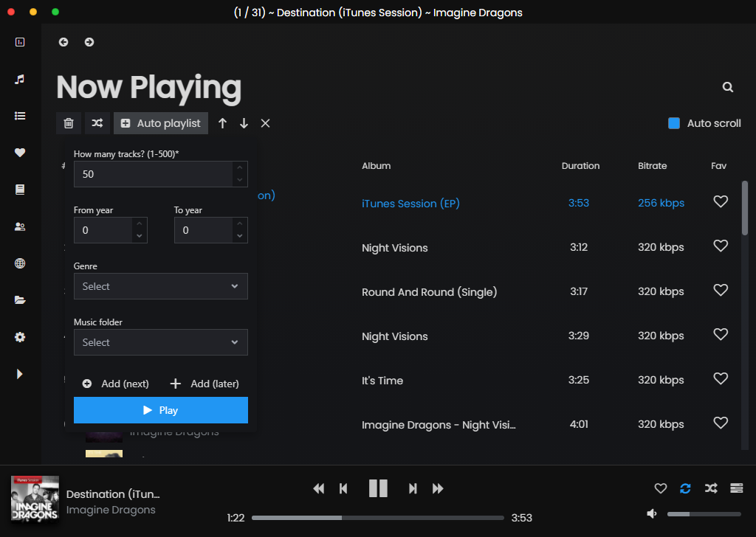Go forward with the right arrow
This screenshot has height=537, width=756.
coord(89,42)
